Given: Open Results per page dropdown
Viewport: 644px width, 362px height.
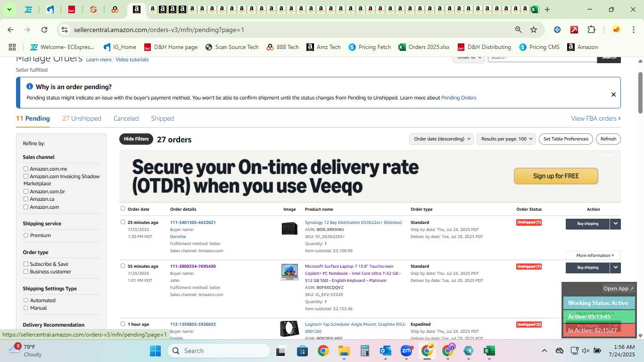Looking at the screenshot, I should pos(506,139).
